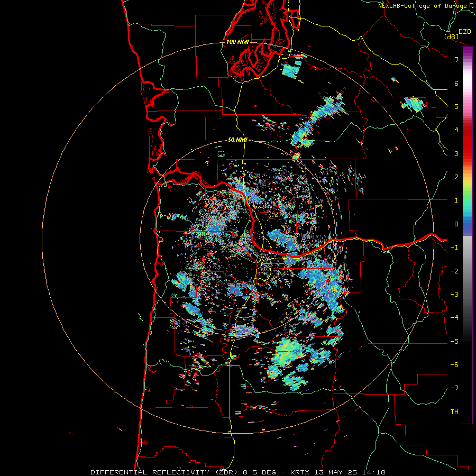Click the -6 value on color scale
Viewport: 476px width, 476px height.
coord(454,365)
